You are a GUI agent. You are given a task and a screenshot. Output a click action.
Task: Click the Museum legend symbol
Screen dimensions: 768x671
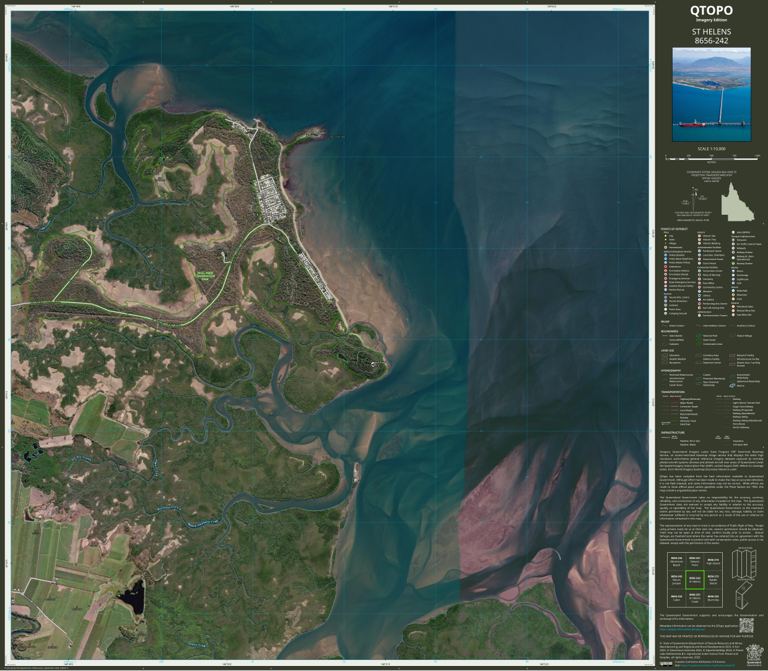(699, 291)
